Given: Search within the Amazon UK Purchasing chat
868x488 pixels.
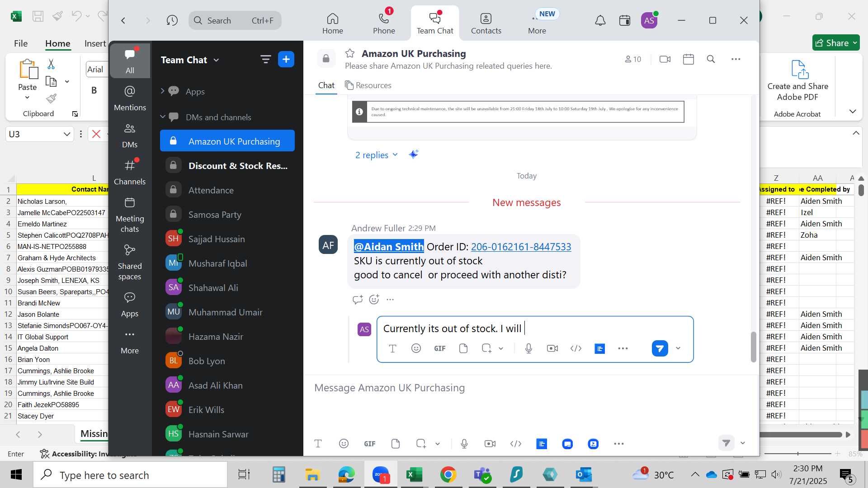Looking at the screenshot, I should (x=711, y=59).
